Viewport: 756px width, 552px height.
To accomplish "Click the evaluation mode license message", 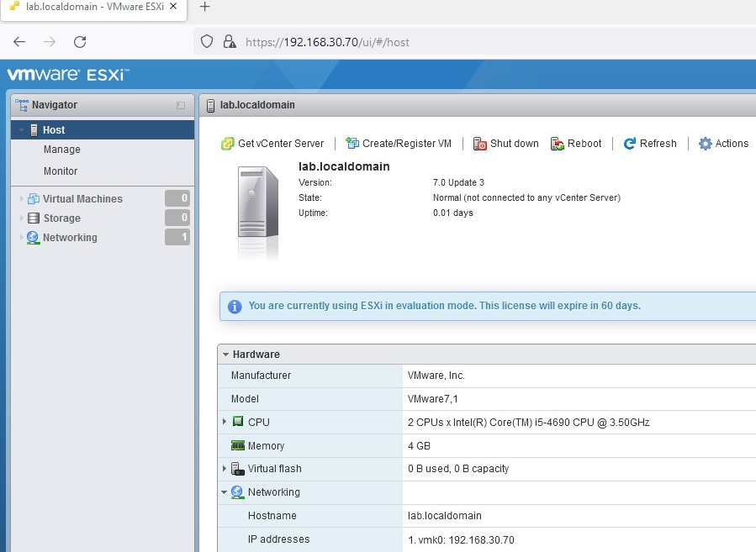I will pos(445,306).
